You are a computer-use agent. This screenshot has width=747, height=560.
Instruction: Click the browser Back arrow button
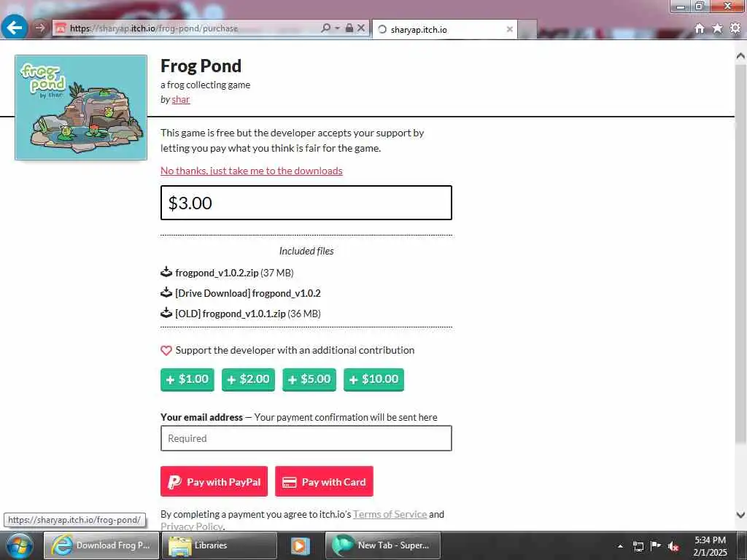pos(14,28)
